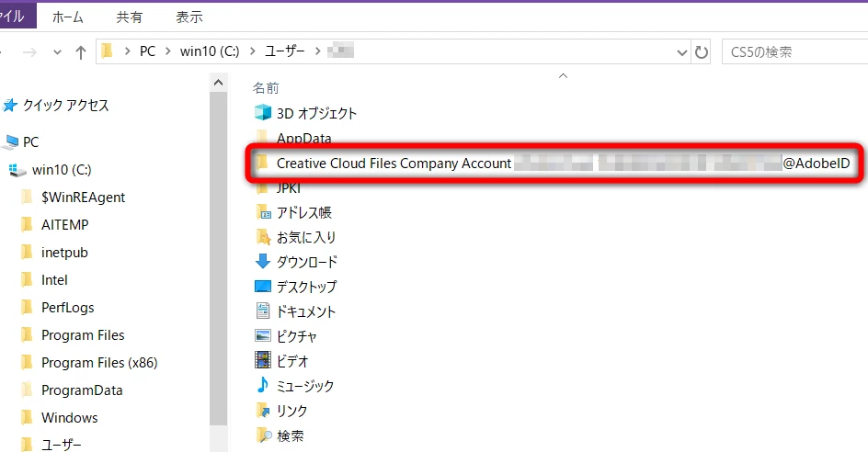Open recent locations dropdown arrow
This screenshot has width=868, height=452.
coord(57,53)
